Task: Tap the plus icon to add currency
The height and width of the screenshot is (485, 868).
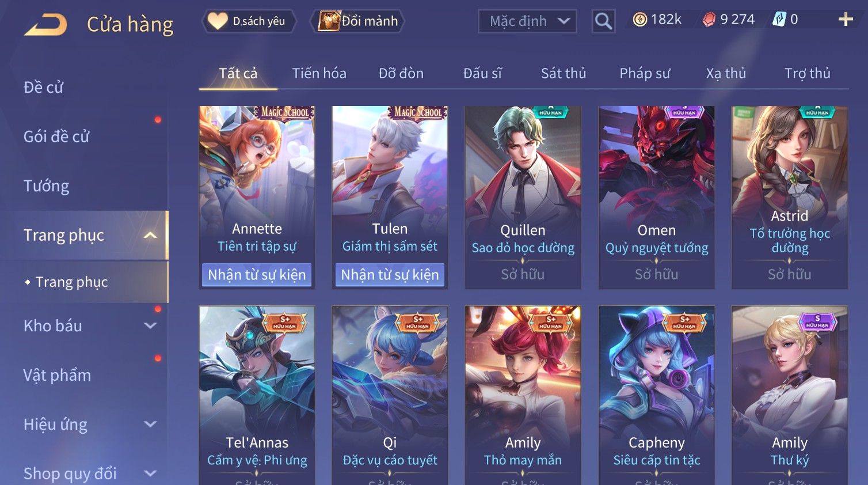Action: coord(846,20)
